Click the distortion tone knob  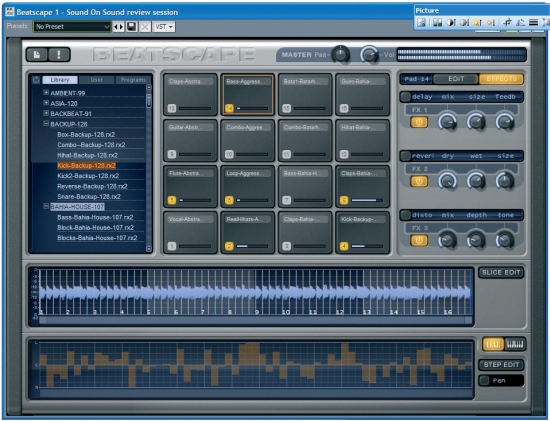[x=505, y=240]
